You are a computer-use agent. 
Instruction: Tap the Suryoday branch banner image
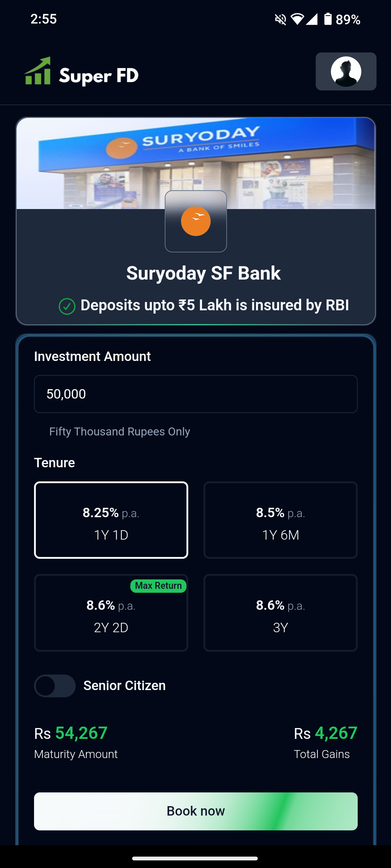pyautogui.click(x=196, y=163)
